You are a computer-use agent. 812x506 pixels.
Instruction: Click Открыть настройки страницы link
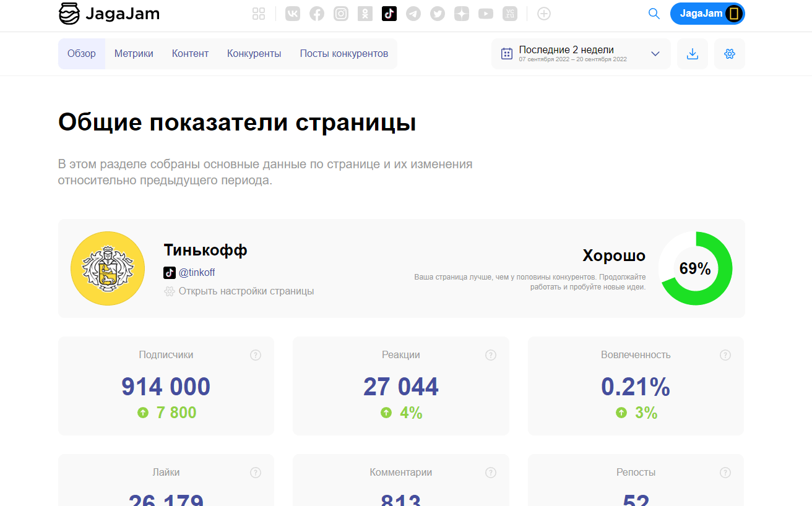click(246, 291)
